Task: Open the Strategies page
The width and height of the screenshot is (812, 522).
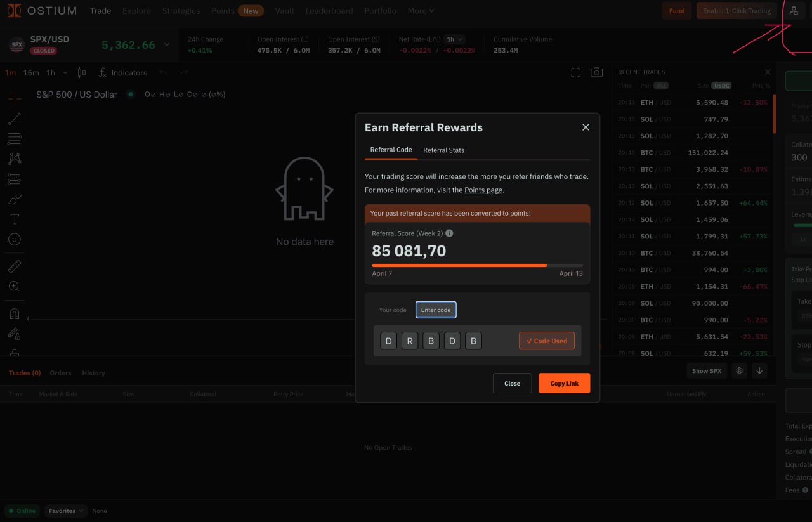Action: pos(181,11)
